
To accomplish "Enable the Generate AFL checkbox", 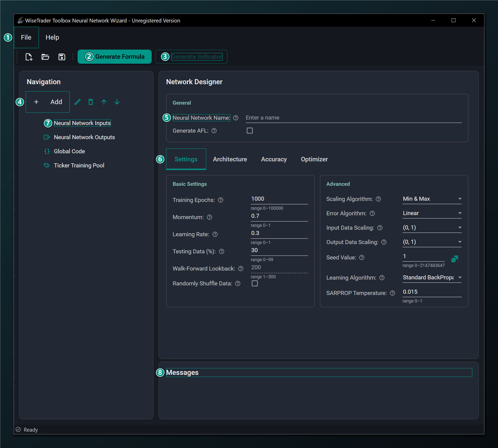I will click(x=250, y=131).
